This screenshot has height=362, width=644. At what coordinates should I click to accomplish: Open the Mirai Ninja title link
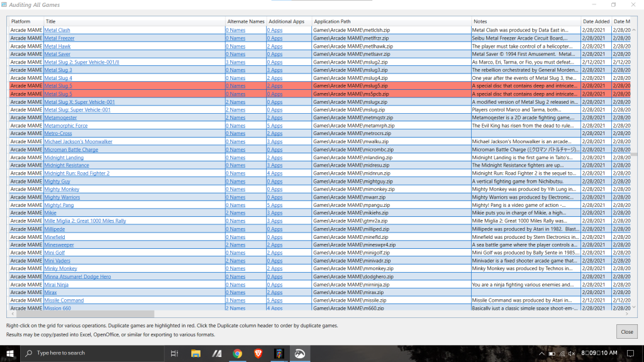point(56,285)
